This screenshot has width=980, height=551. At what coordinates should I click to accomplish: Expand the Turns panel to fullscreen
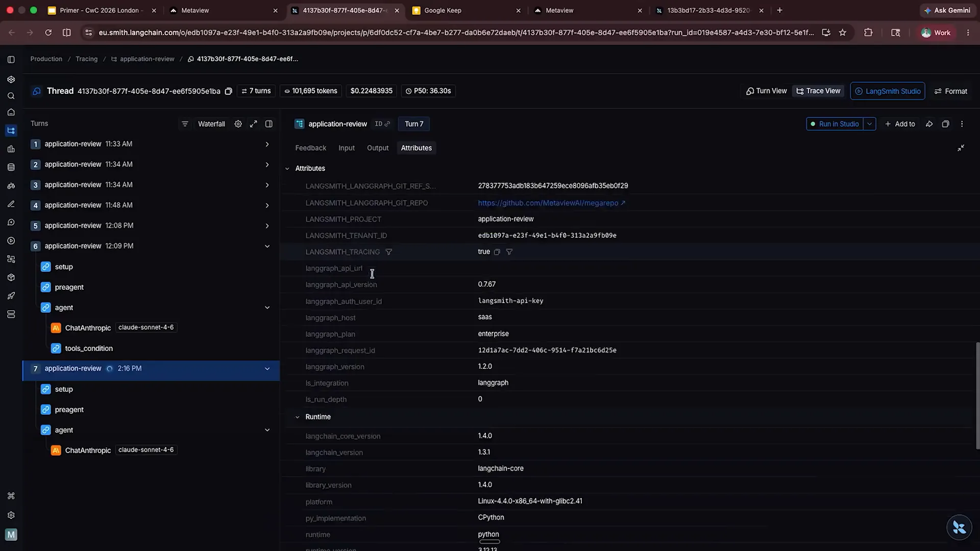tap(253, 124)
